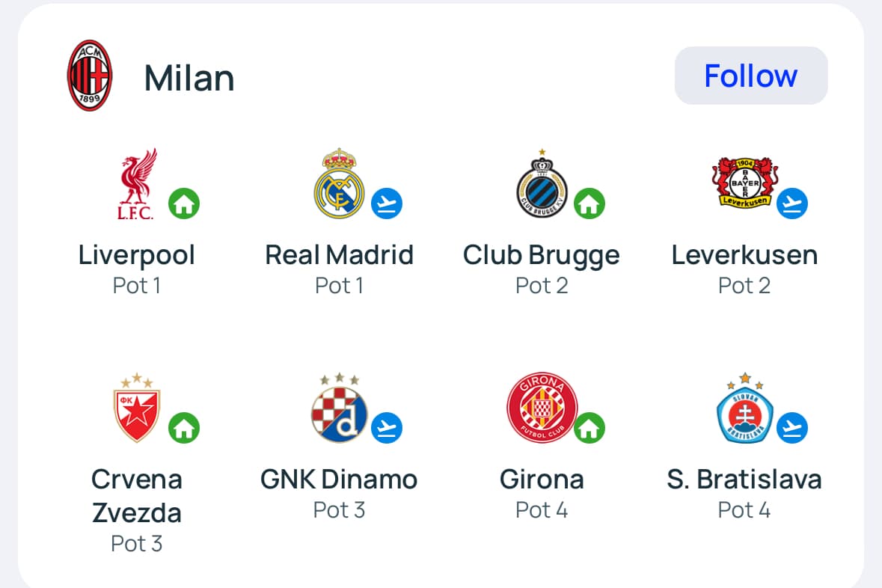Select the Real Madrid crest
The height and width of the screenshot is (588, 882).
339,184
